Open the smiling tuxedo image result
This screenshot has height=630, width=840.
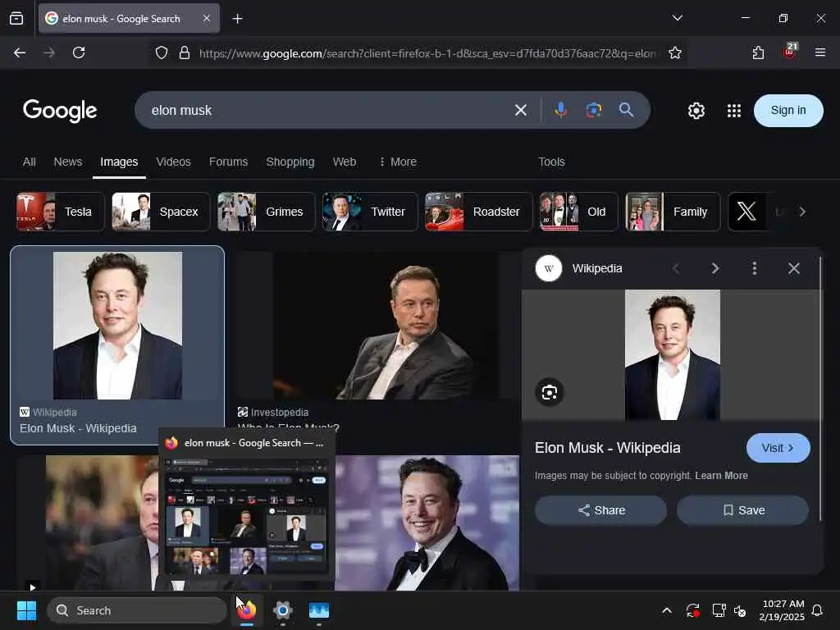(x=427, y=523)
